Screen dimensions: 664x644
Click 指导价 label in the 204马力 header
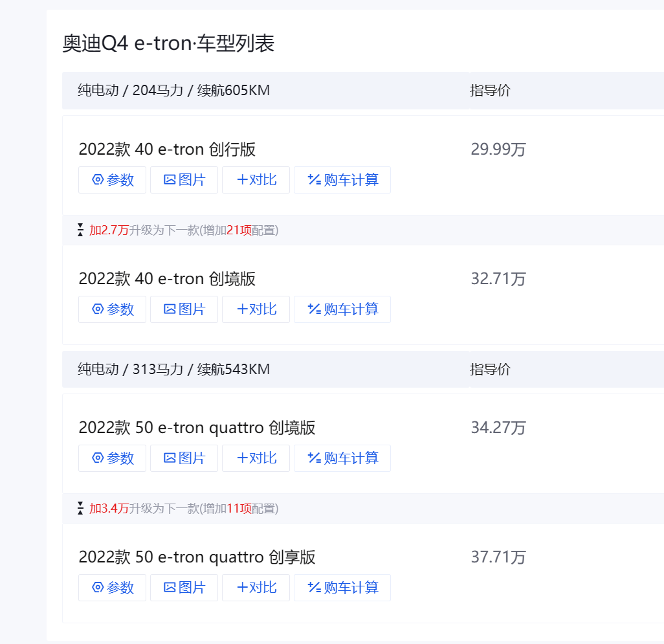click(491, 91)
